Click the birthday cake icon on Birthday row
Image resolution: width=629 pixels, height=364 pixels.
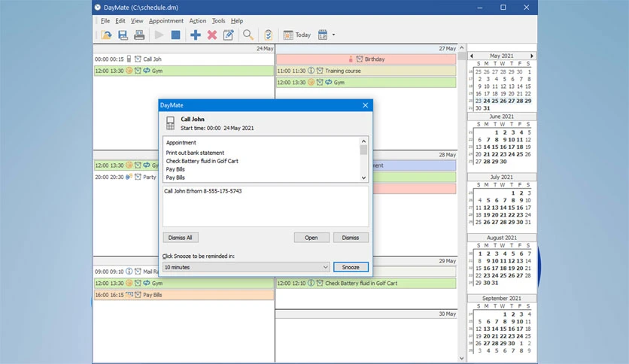click(351, 59)
